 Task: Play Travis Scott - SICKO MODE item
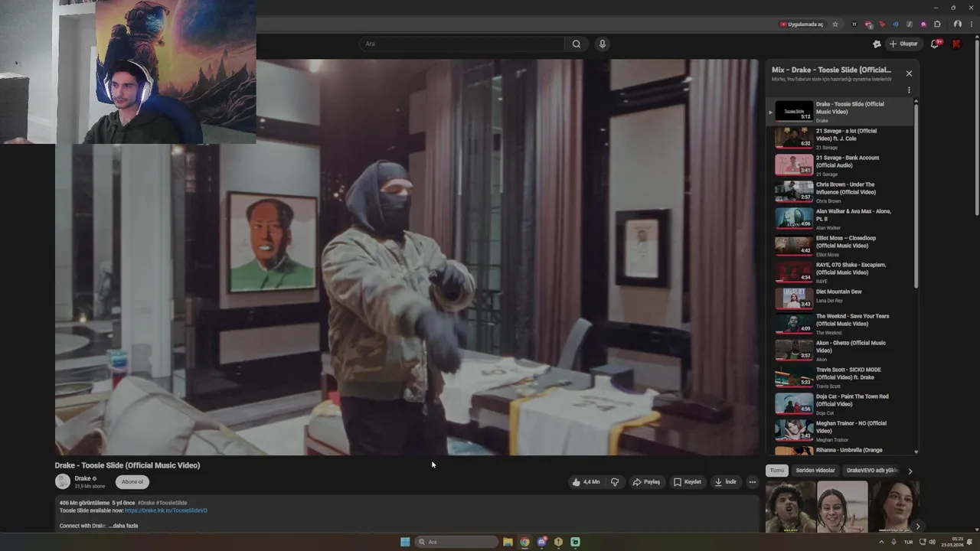coord(840,377)
